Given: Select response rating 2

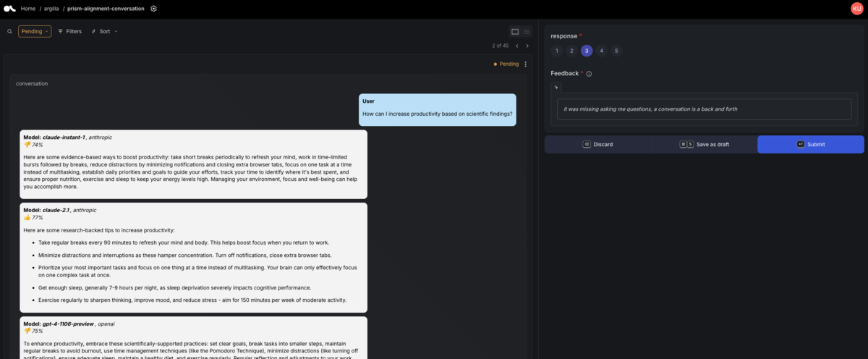Looking at the screenshot, I should click(571, 51).
